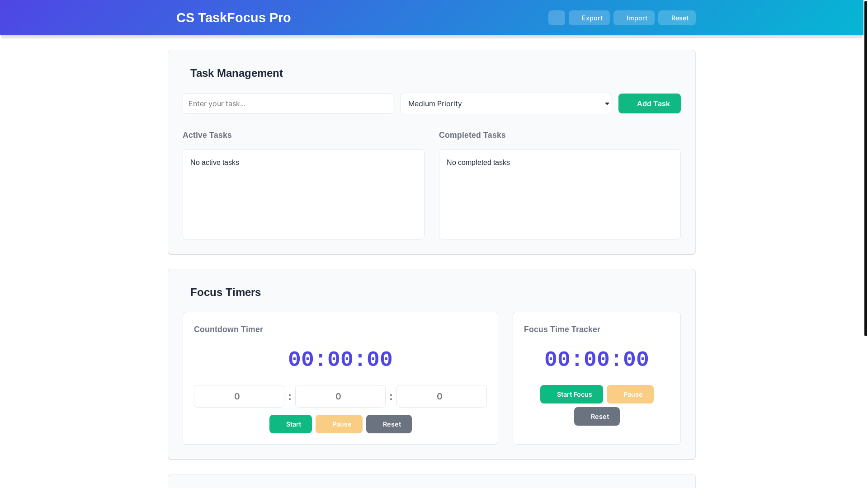
Task: Start the countdown timer
Action: click(x=291, y=424)
